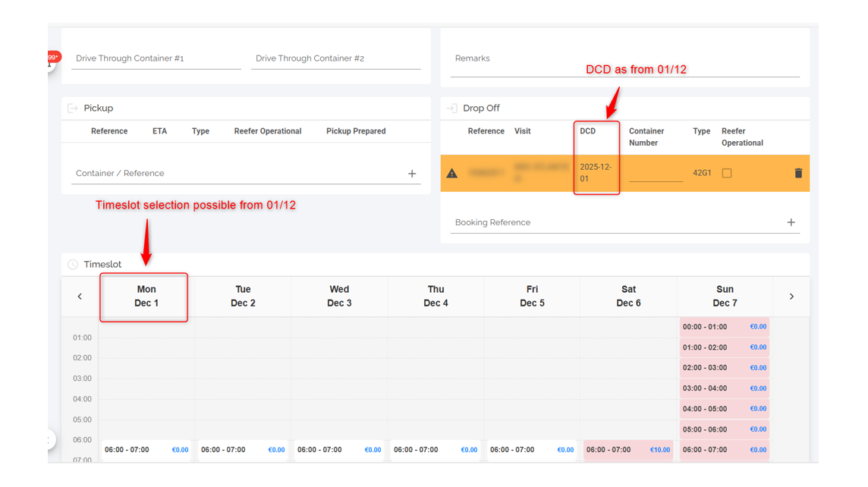Click the Drive Through Container #2 field

pos(335,58)
